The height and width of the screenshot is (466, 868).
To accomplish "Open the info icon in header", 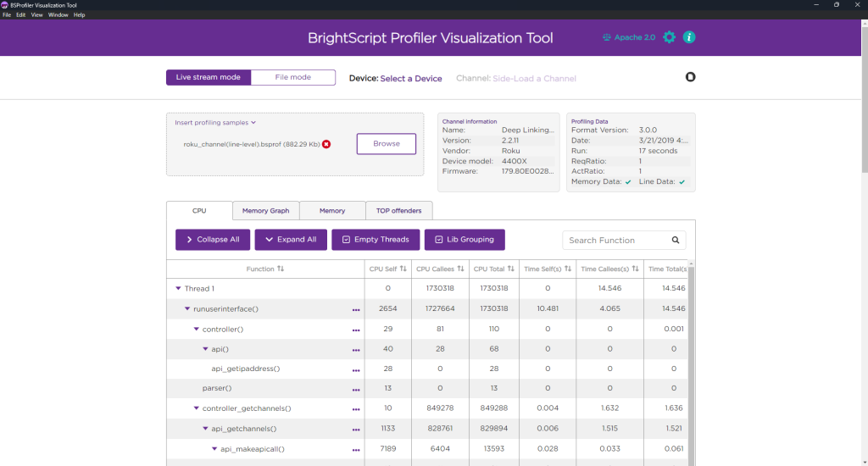I will [x=689, y=37].
